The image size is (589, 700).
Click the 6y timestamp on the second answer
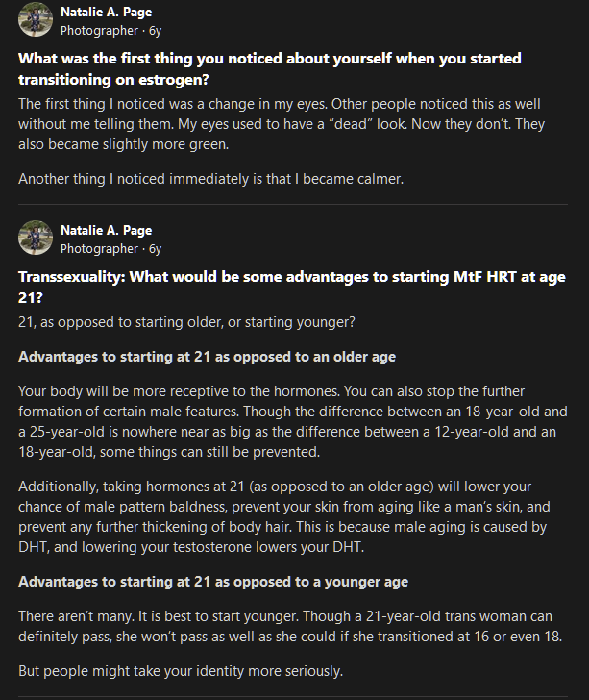coord(155,249)
